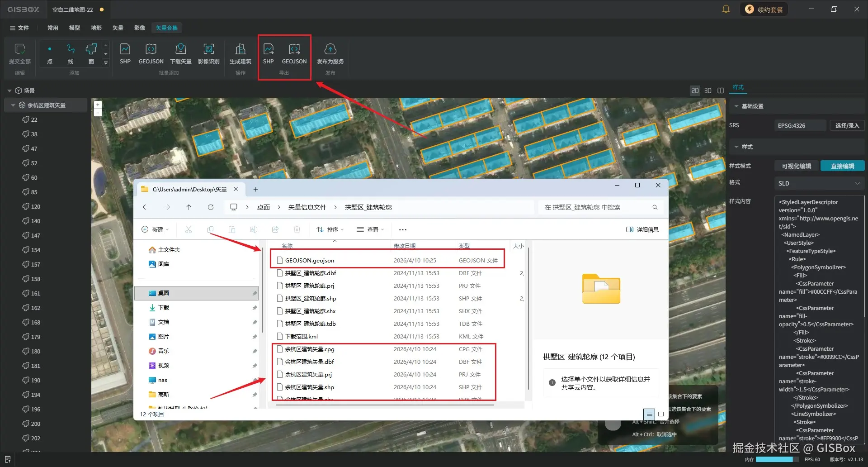Click the log icon in bottom-left status bar
Screen dimensions: 868x467
tap(8, 459)
